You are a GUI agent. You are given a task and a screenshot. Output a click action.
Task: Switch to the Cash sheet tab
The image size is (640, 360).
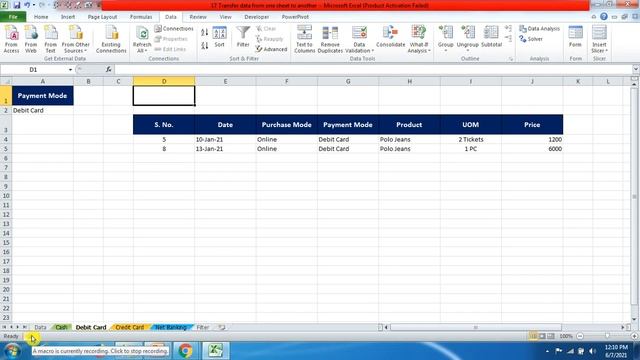pos(61,327)
